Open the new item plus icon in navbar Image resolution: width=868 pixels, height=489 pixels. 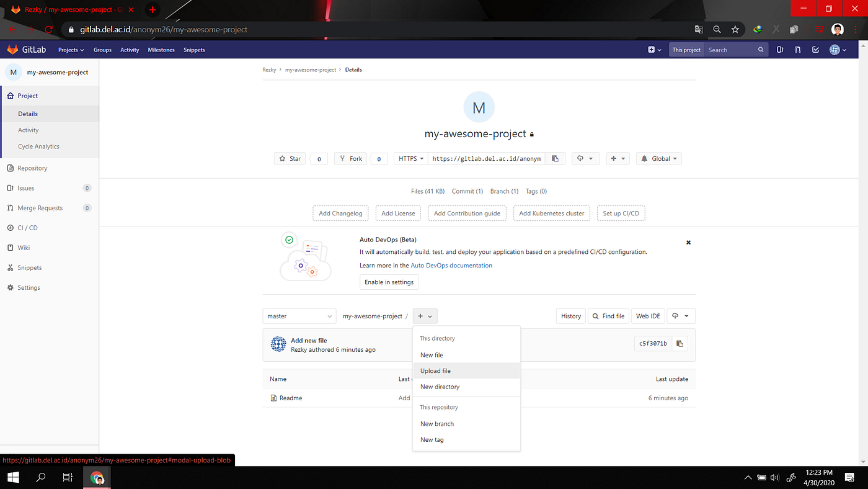pos(655,50)
